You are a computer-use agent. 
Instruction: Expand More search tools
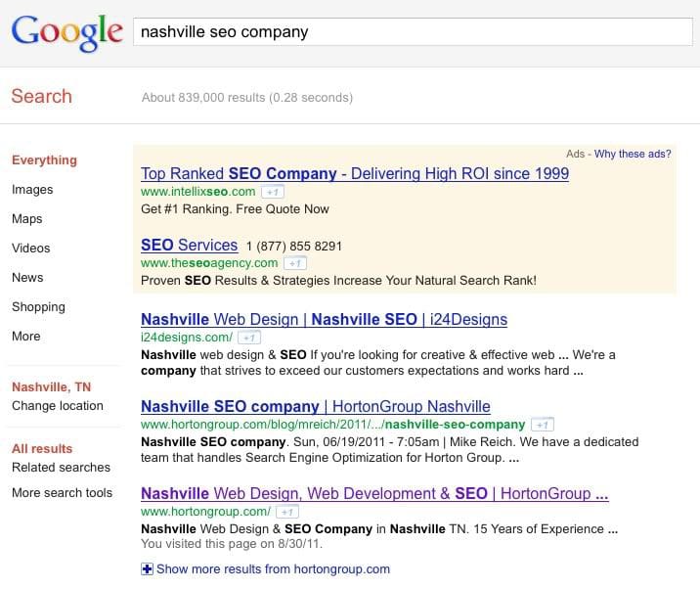point(62,493)
